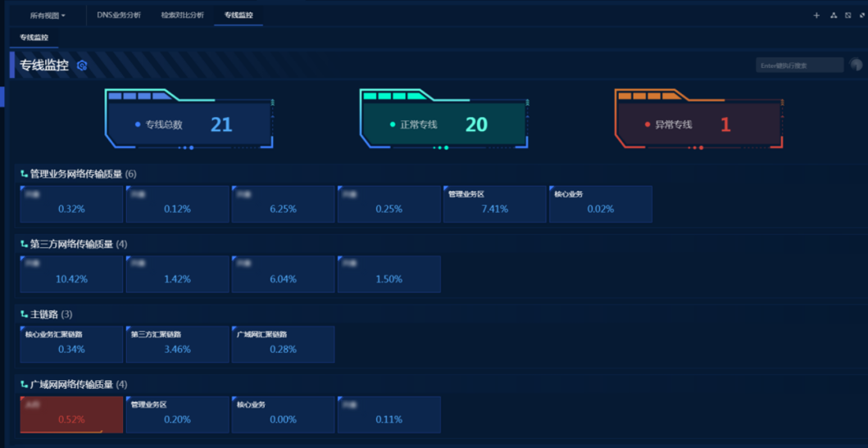
Task: Click the settings gear beside 专线监控 title
Action: 82,66
